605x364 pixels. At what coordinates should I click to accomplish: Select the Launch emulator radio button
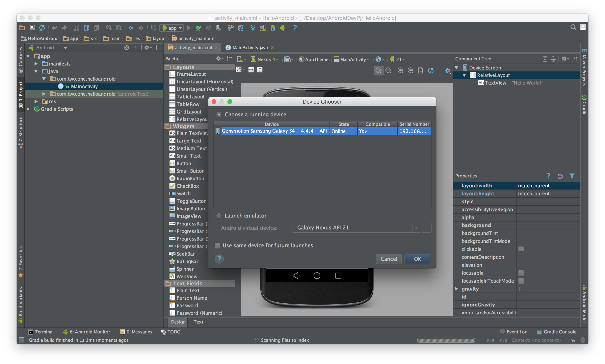(x=219, y=216)
